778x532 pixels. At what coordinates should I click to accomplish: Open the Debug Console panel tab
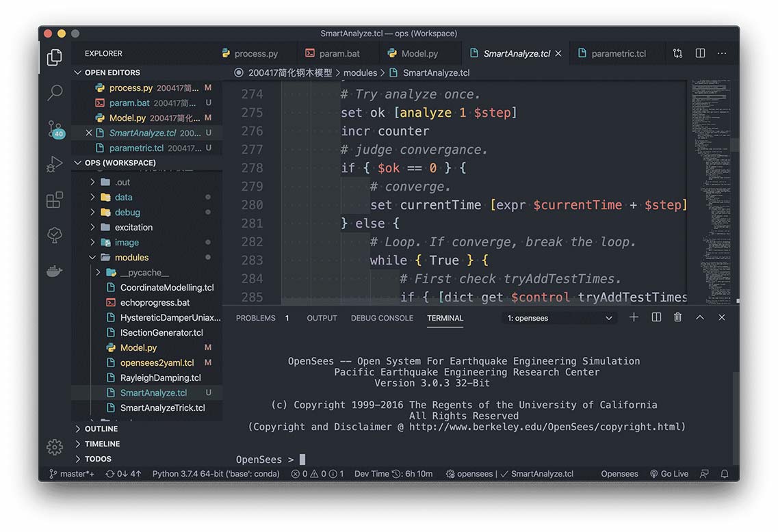pyautogui.click(x=382, y=318)
